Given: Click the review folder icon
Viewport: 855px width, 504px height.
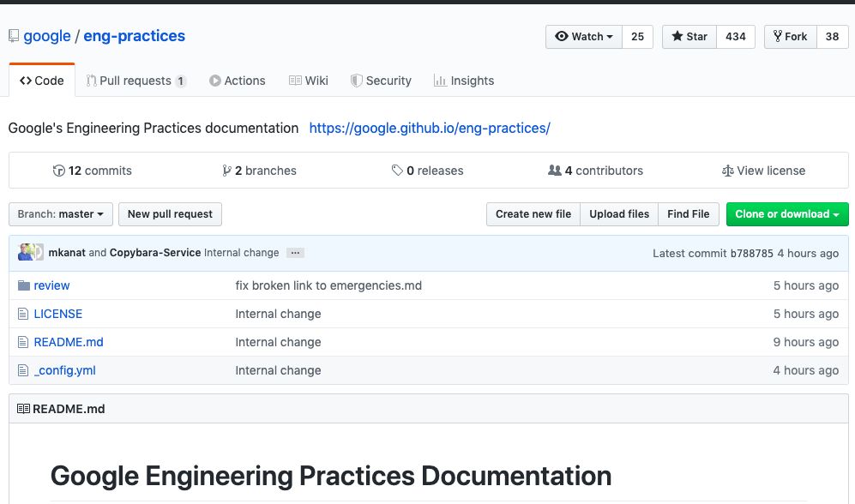Looking at the screenshot, I should [x=24, y=285].
